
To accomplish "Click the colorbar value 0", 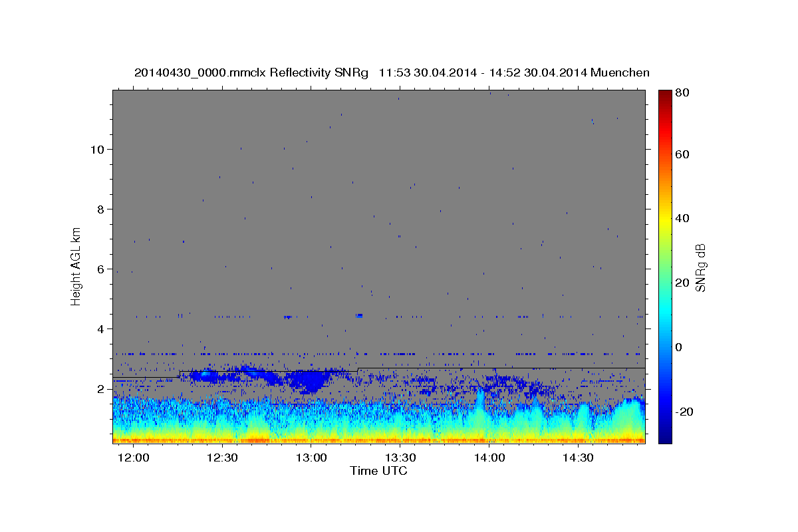I will 678,347.
